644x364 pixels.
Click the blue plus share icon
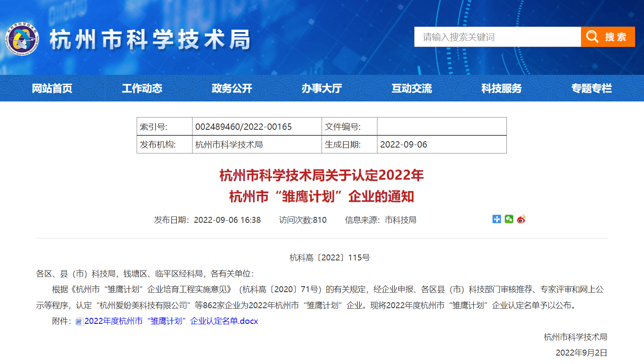click(497, 219)
